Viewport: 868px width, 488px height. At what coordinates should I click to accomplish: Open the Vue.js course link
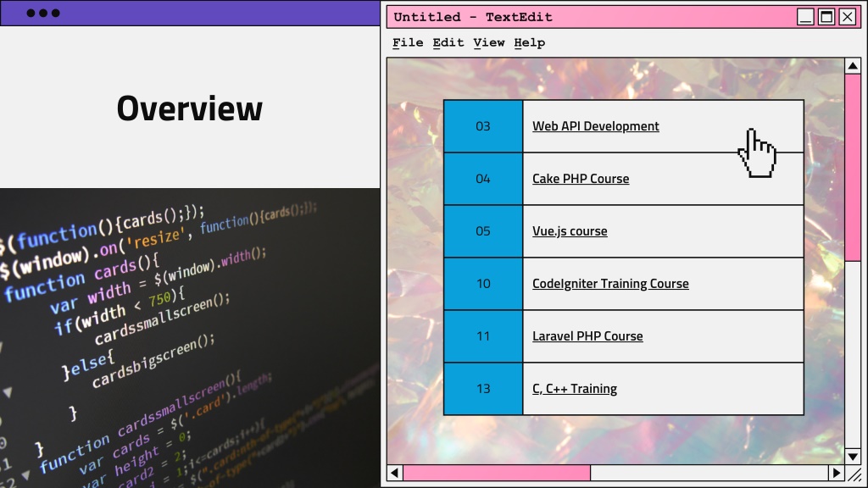570,231
